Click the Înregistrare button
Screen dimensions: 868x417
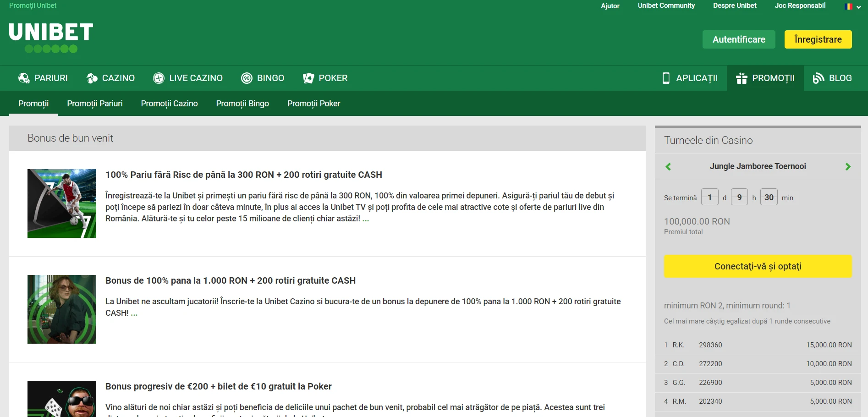(818, 39)
